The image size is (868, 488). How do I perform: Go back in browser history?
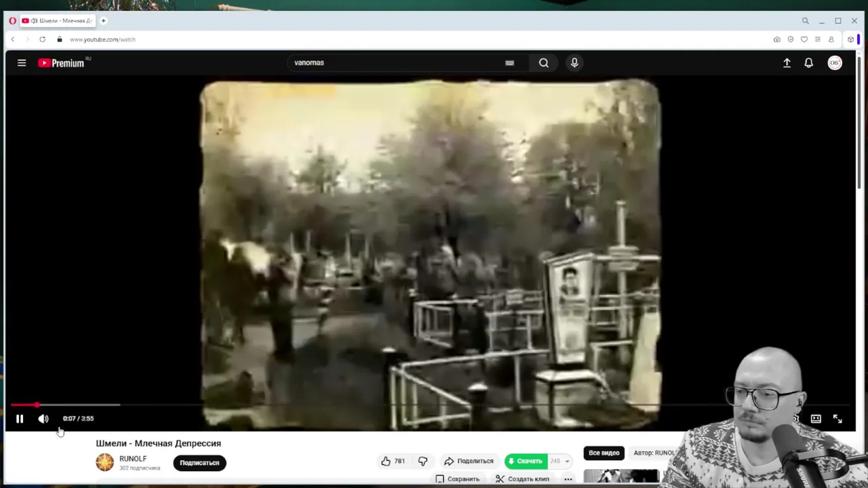12,39
